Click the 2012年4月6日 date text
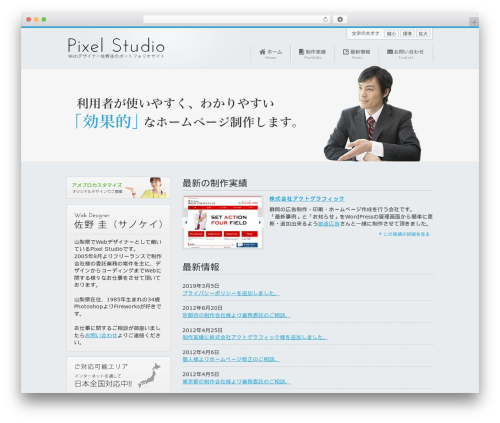 pos(201,352)
